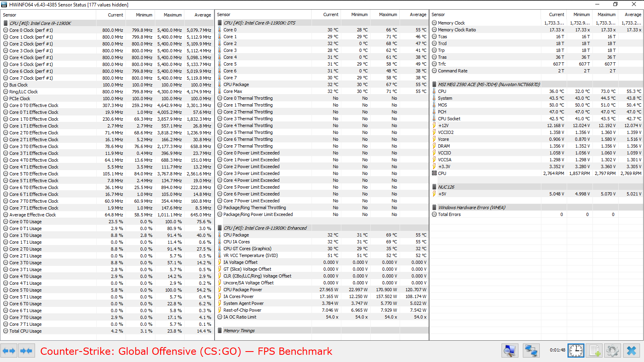Click Current column header in left panel
The height and width of the screenshot is (362, 644).
(x=111, y=15)
